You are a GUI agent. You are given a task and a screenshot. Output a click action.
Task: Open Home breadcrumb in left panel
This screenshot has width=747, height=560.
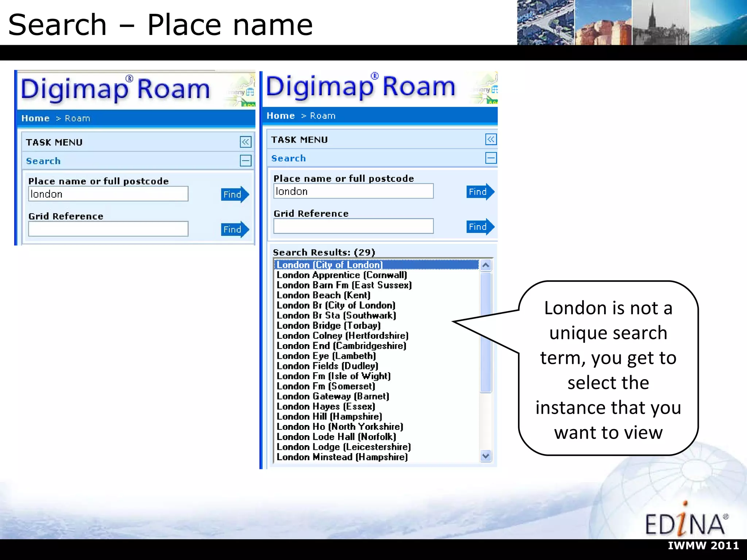point(35,118)
